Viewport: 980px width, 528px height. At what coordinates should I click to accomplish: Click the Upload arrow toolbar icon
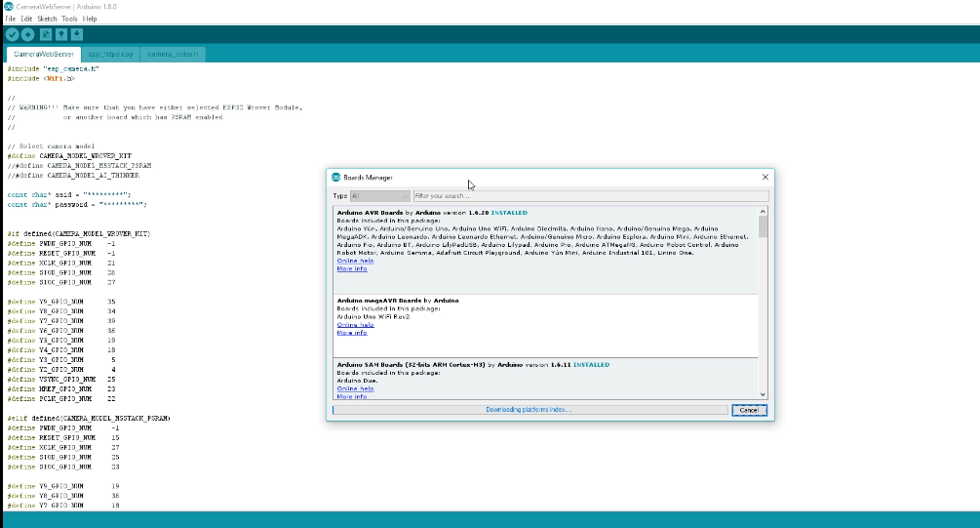(x=28, y=34)
